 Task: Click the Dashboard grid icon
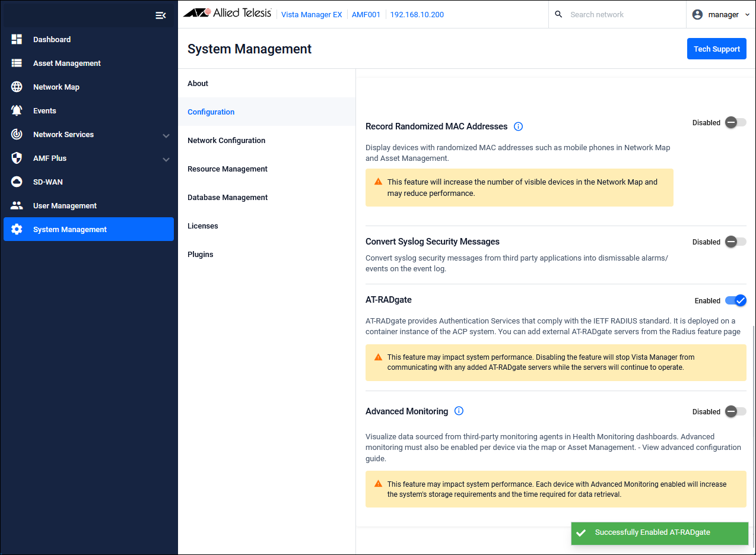coord(17,39)
